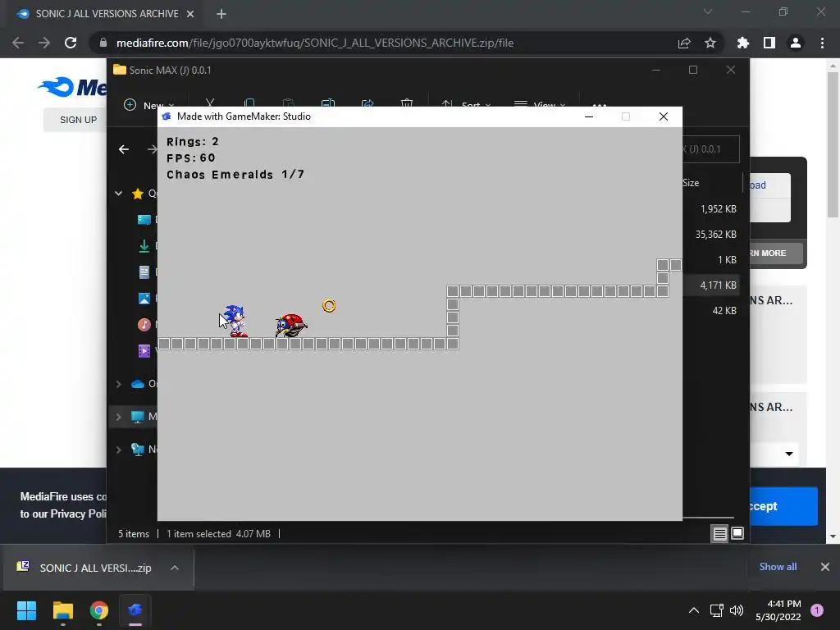This screenshot has height=630, width=840.
Task: Click the gold ring in the game
Action: (x=329, y=305)
